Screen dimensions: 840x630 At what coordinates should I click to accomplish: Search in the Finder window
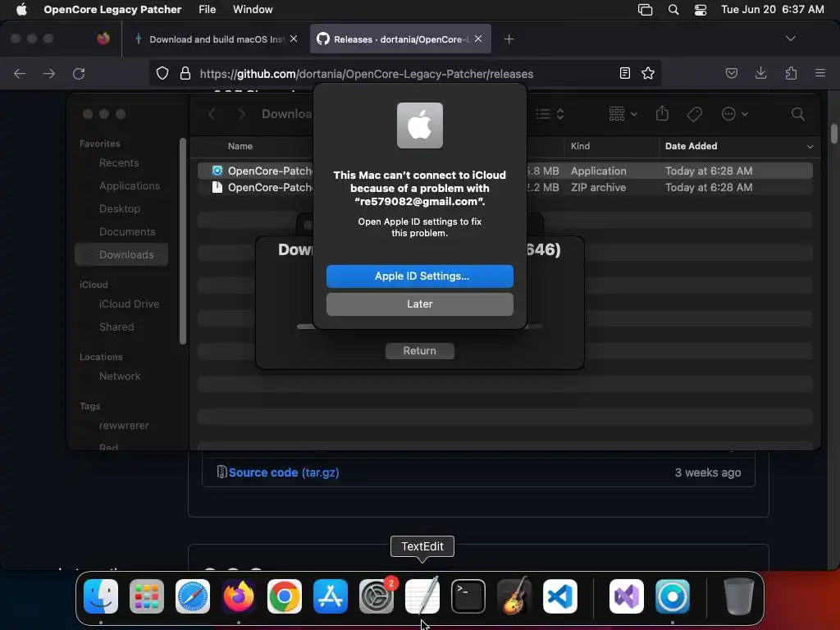797,113
